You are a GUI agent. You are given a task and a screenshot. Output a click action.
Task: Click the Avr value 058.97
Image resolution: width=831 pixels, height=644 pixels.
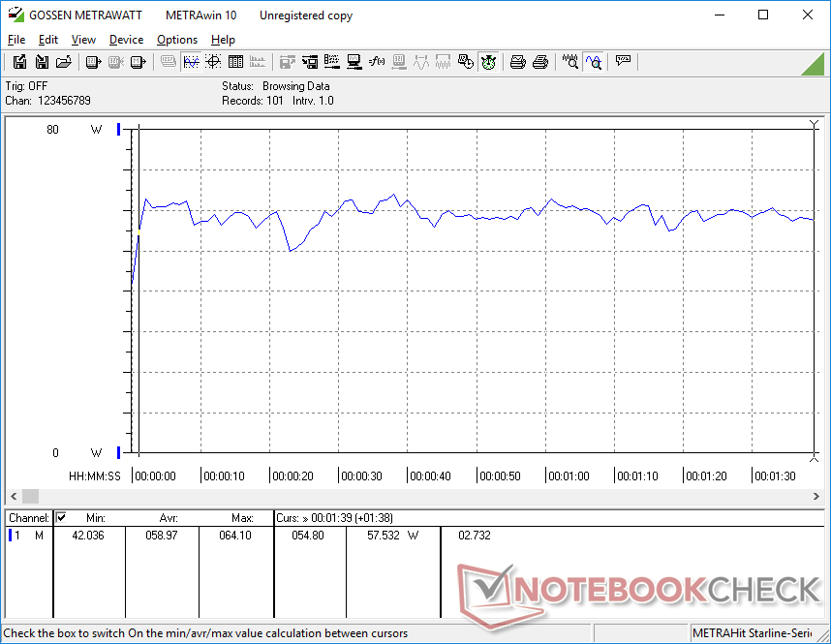(x=162, y=536)
